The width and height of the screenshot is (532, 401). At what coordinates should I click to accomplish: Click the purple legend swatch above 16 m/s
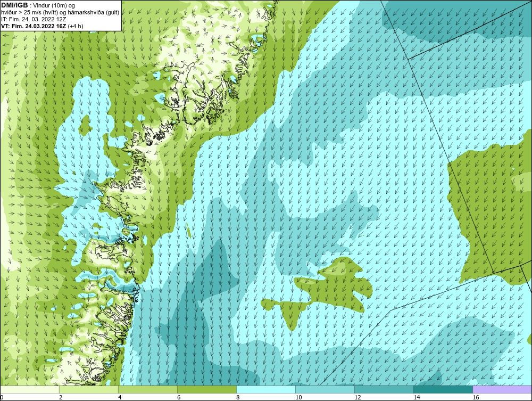point(502,389)
